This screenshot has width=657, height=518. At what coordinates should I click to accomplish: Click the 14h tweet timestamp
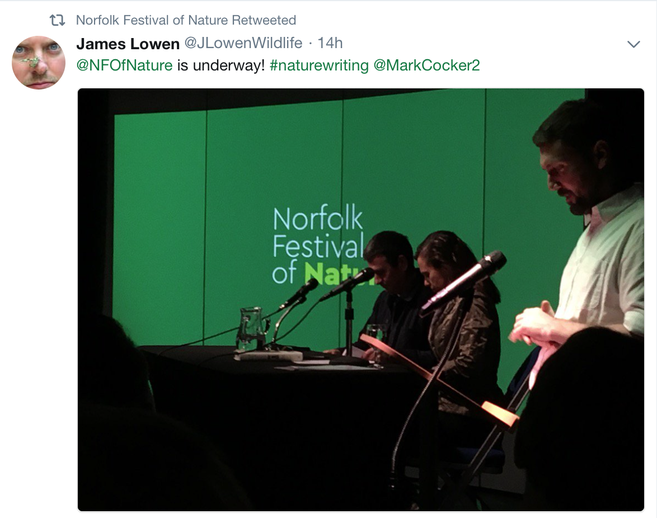330,43
